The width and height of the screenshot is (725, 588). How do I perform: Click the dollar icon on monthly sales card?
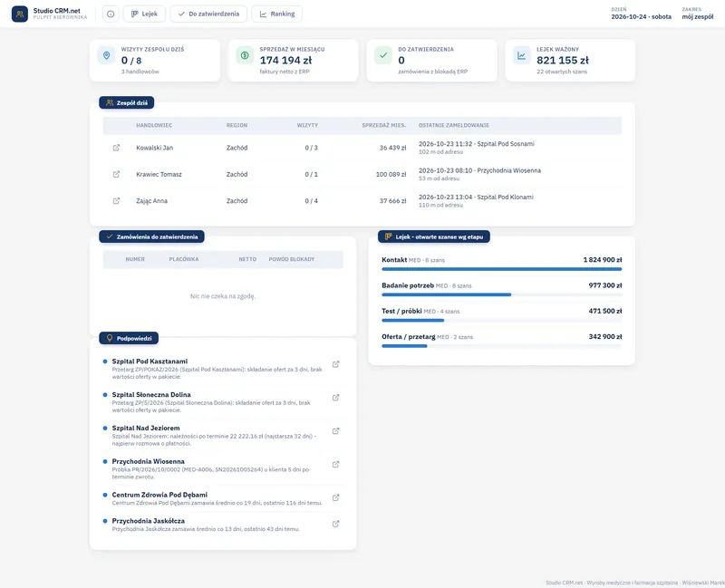pos(245,55)
